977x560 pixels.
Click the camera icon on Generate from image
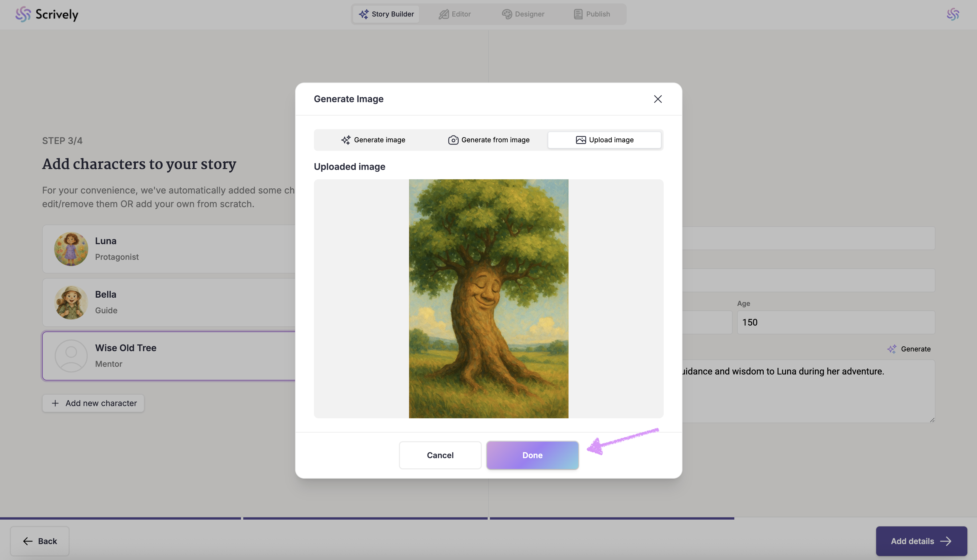point(453,140)
